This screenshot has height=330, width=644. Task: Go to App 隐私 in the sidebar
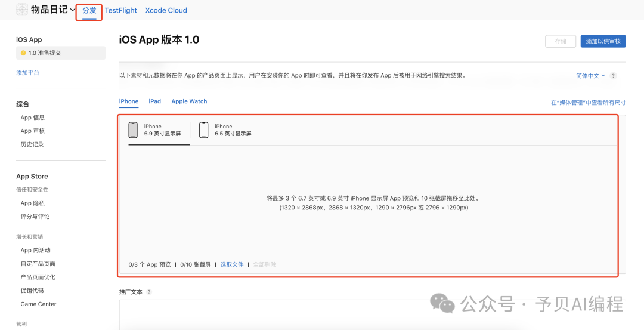pos(33,203)
